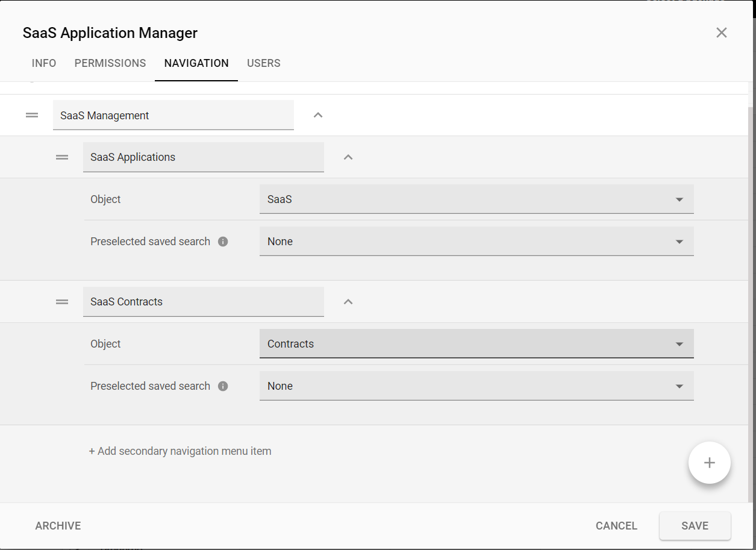This screenshot has height=550, width=756.
Task: Close the SaaS Application Manager dialog
Action: [721, 33]
